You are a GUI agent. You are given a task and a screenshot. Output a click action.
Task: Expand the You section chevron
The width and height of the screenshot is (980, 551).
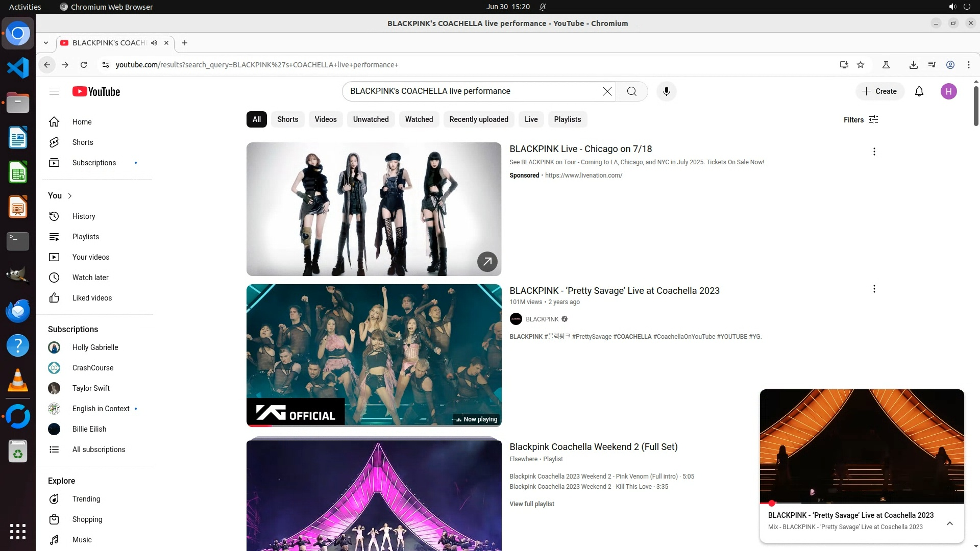pyautogui.click(x=70, y=196)
